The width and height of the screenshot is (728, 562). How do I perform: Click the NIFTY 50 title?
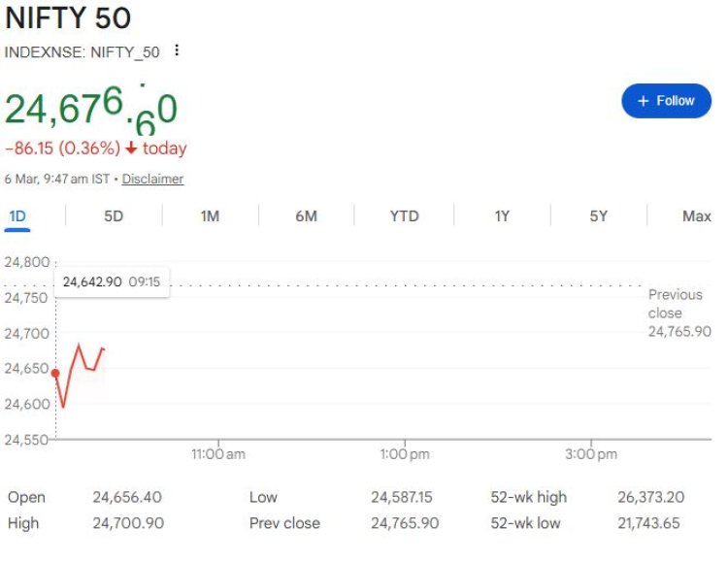pos(68,18)
